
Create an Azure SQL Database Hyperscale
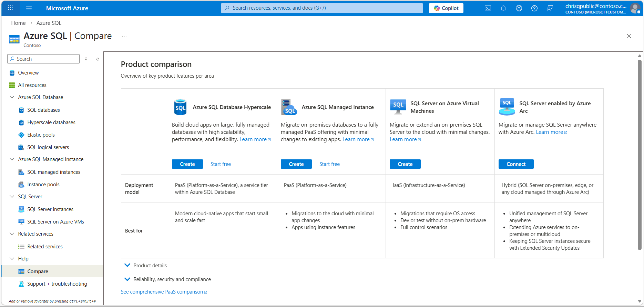[x=187, y=164]
